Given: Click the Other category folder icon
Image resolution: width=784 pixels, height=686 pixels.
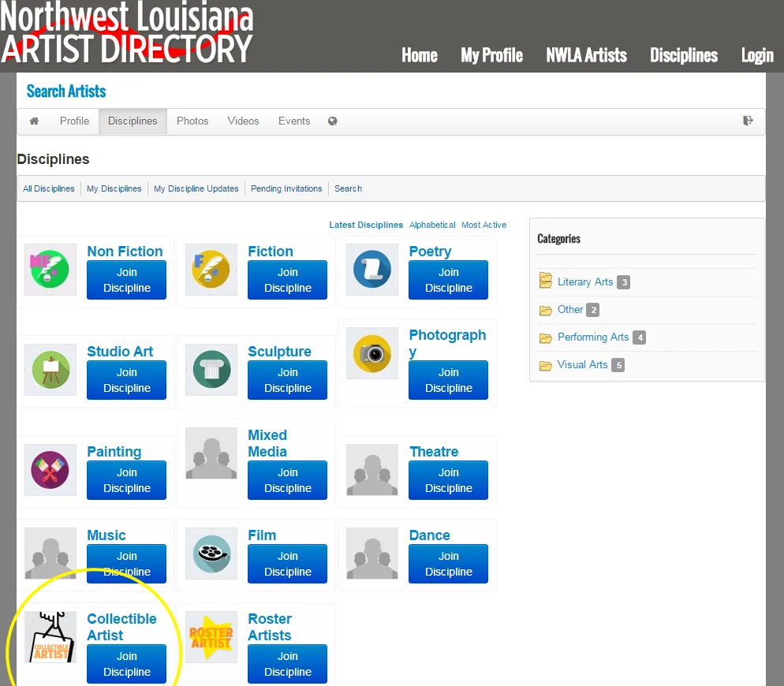Looking at the screenshot, I should point(546,311).
